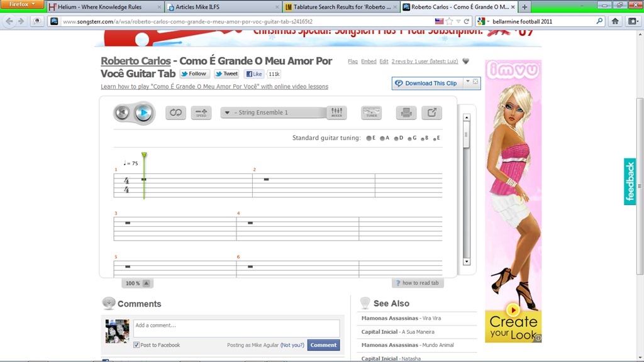Toggle loop playback icon
The image size is (644, 362).
176,113
